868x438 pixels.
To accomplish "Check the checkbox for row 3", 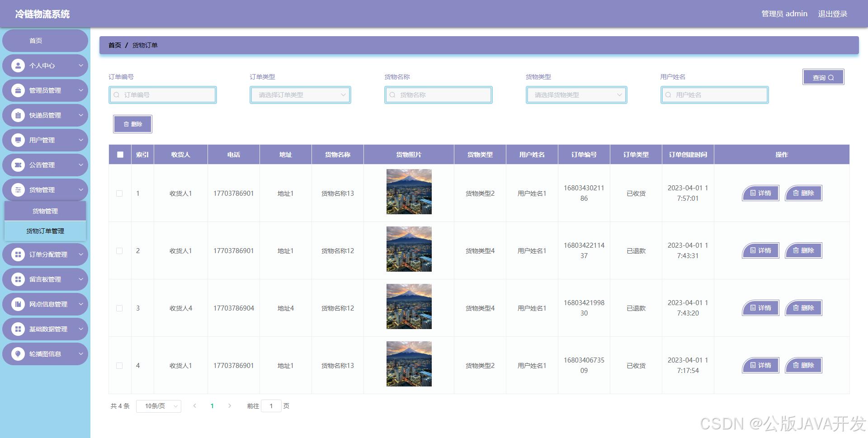I will point(119,308).
